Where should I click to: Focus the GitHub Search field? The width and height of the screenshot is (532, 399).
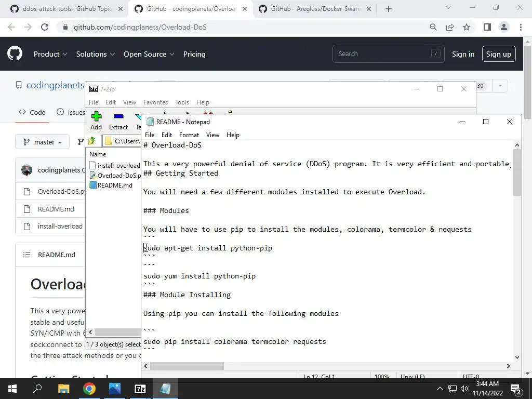pos(388,54)
